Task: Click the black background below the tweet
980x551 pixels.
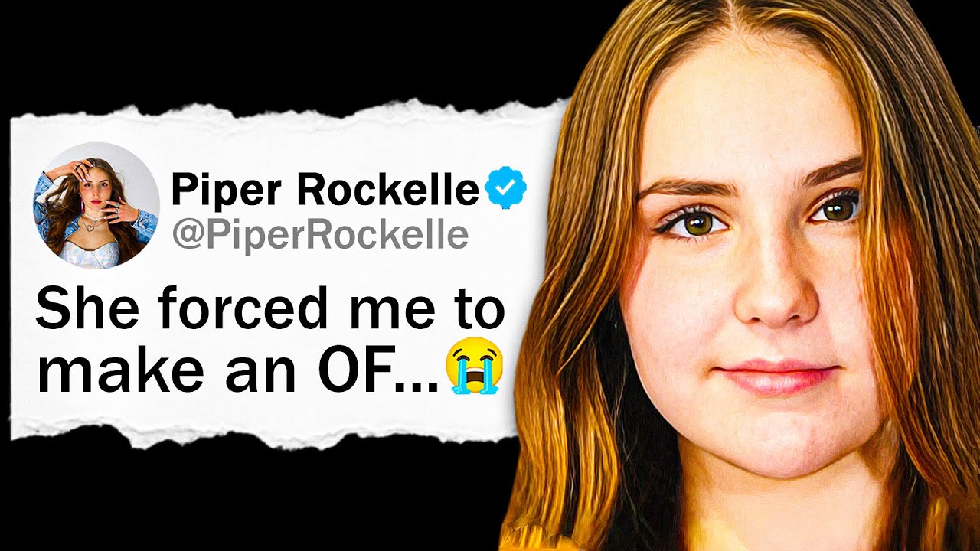Action: point(253,501)
